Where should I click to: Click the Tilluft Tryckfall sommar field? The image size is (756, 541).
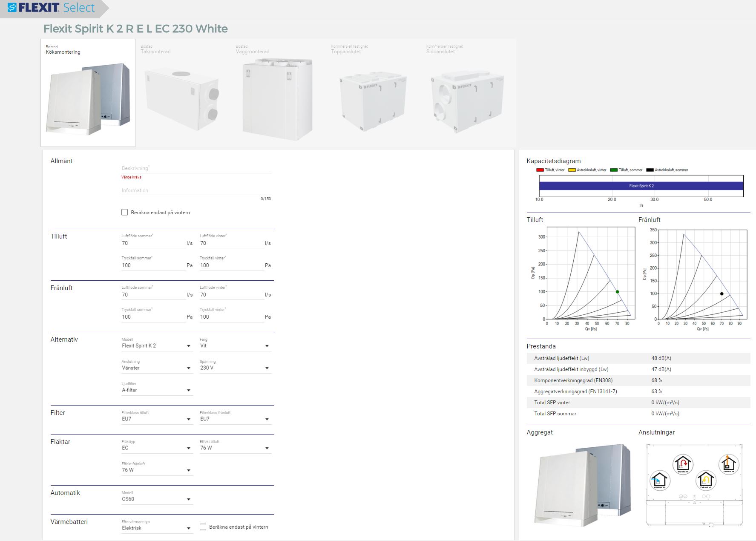coord(153,265)
